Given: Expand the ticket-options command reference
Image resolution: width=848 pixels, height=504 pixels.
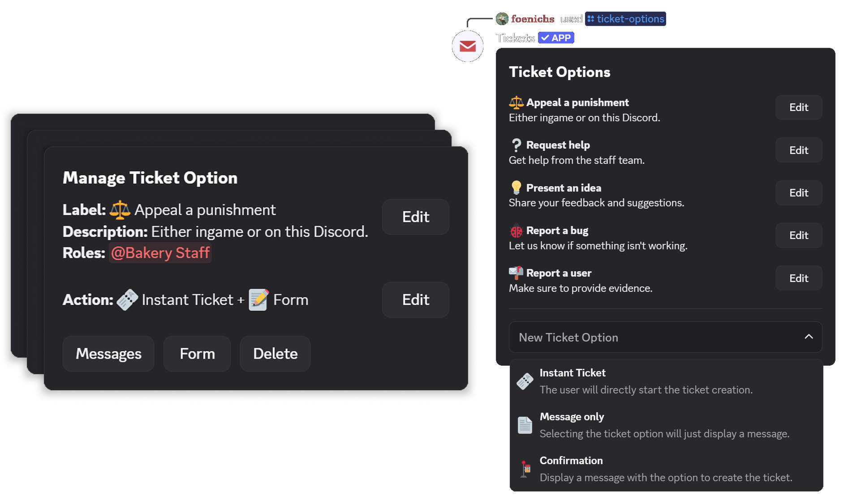Looking at the screenshot, I should (625, 19).
